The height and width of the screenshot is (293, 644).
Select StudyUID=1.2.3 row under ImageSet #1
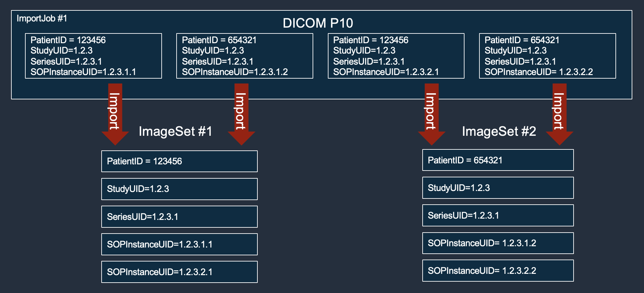pyautogui.click(x=179, y=189)
